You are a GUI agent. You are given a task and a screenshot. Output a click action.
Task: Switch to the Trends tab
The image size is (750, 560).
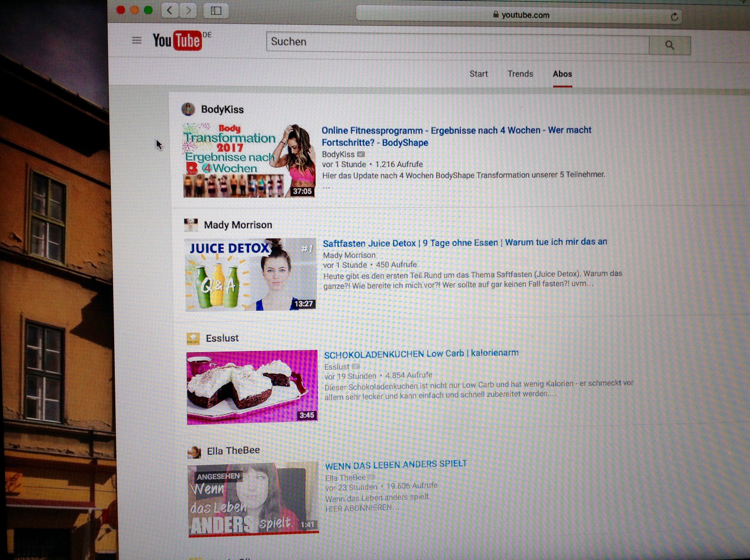click(x=520, y=74)
